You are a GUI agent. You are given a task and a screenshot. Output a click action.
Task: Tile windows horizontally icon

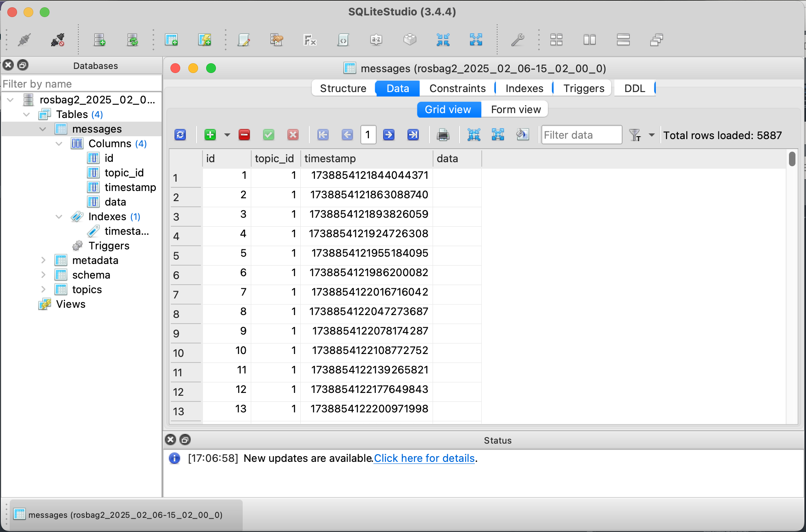click(590, 40)
